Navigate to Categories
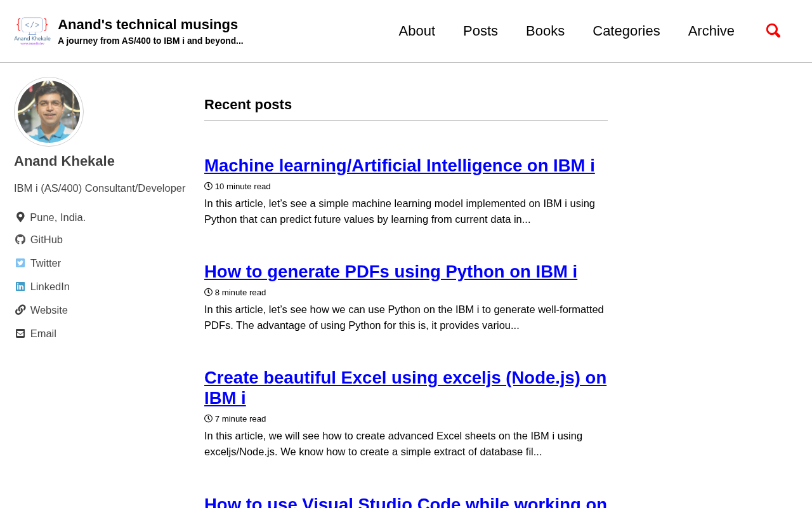812x508 pixels. (x=626, y=31)
